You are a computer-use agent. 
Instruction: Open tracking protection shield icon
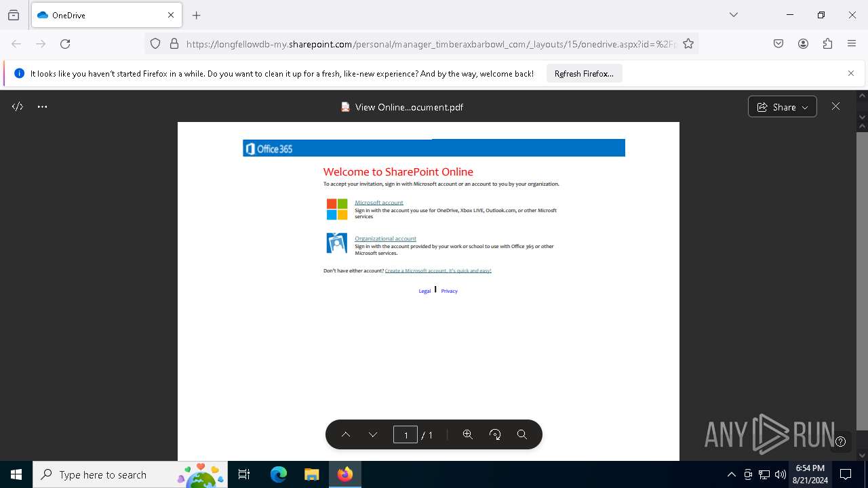[155, 44]
